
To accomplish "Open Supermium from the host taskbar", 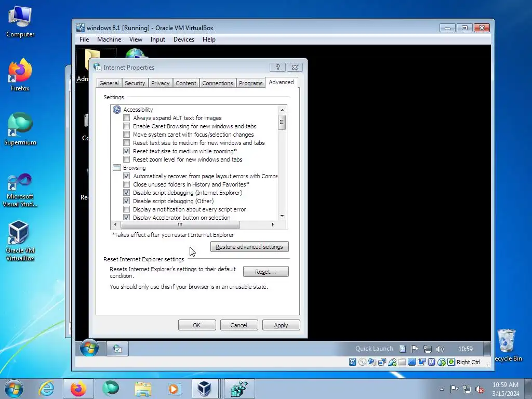I will [111, 389].
